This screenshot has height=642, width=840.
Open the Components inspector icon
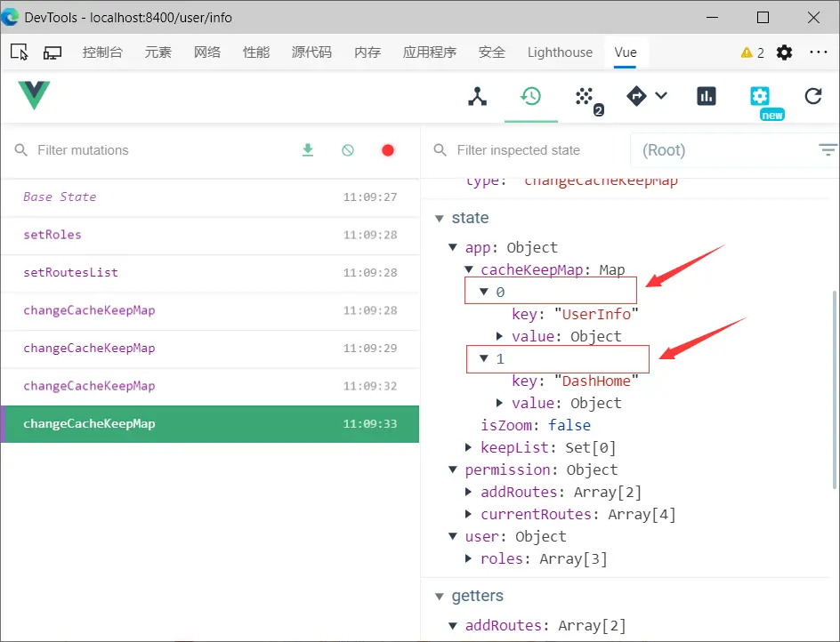coord(477,97)
